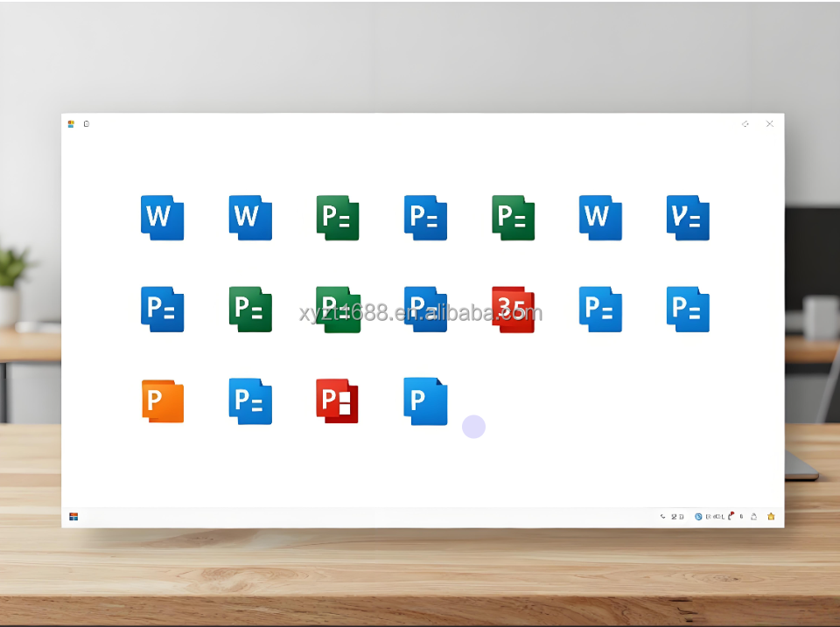Select blue P= icon immediately above the orange P

[163, 310]
